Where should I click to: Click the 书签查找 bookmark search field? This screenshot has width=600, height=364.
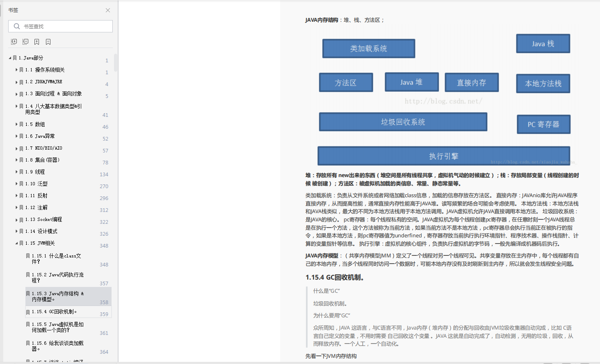coord(60,26)
